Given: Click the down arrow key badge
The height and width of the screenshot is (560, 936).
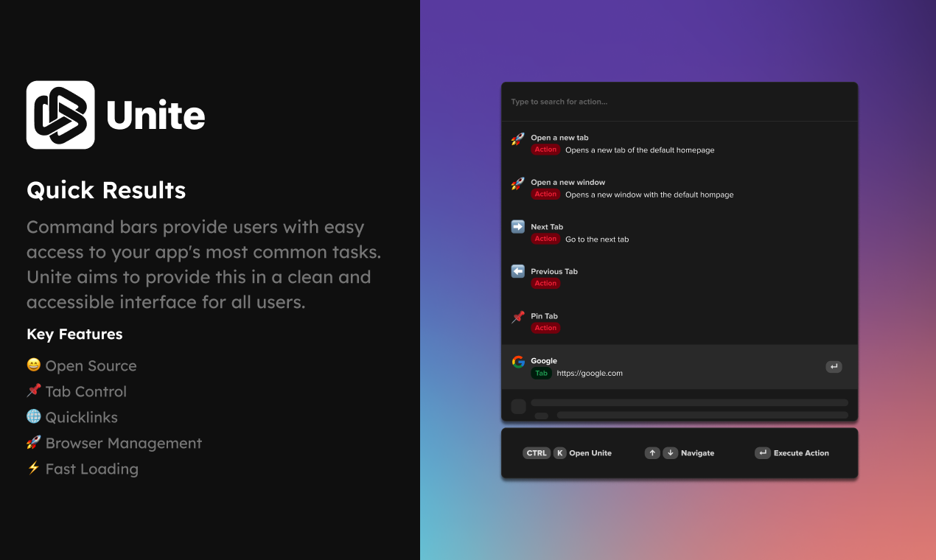Looking at the screenshot, I should click(x=670, y=453).
